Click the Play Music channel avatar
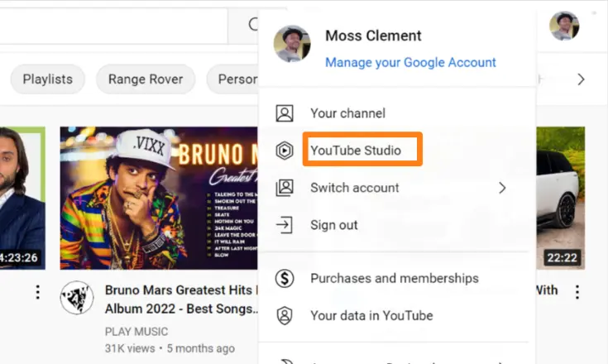Viewport: 608px width, 364px height. (x=76, y=298)
